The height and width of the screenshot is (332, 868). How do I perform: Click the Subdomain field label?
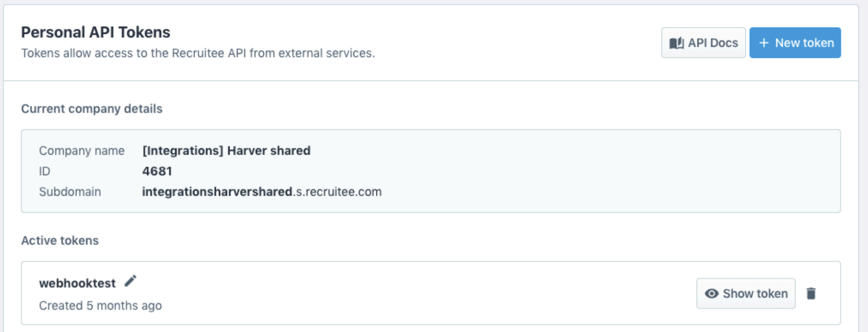tap(70, 192)
